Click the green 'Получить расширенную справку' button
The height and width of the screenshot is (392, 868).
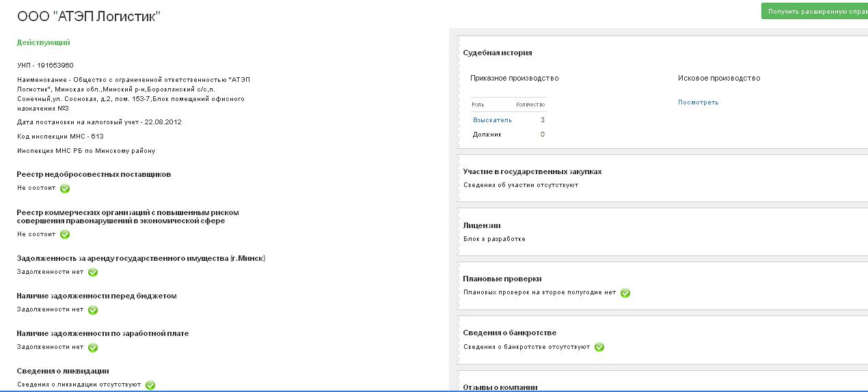(815, 11)
